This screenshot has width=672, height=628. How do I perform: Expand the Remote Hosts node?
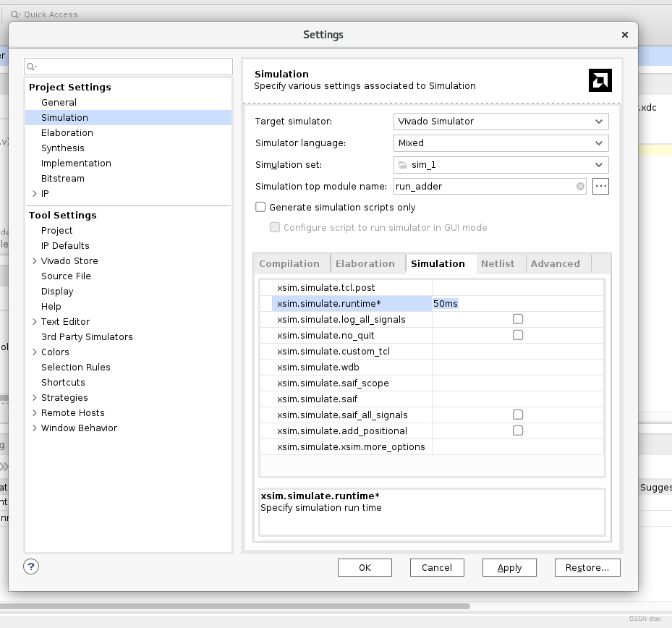pos(35,413)
